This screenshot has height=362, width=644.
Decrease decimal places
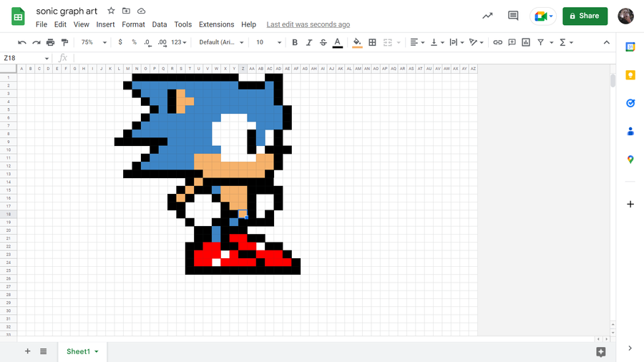(x=147, y=42)
